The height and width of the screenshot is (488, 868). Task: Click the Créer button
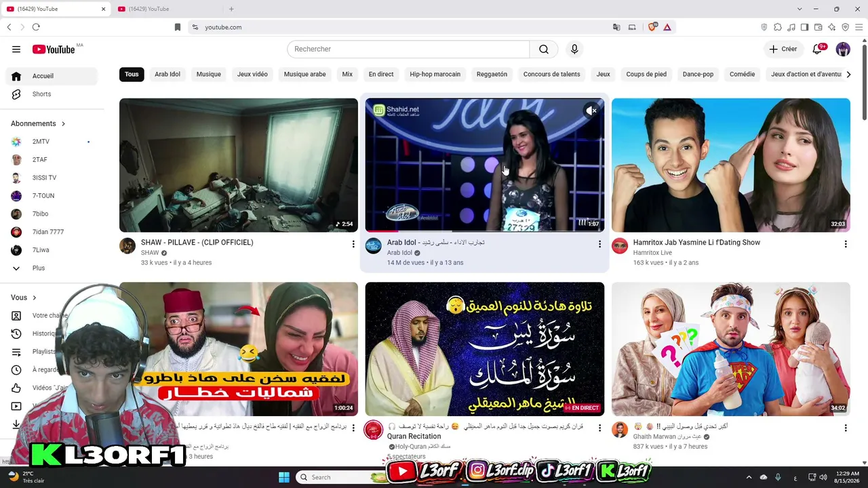coord(783,49)
